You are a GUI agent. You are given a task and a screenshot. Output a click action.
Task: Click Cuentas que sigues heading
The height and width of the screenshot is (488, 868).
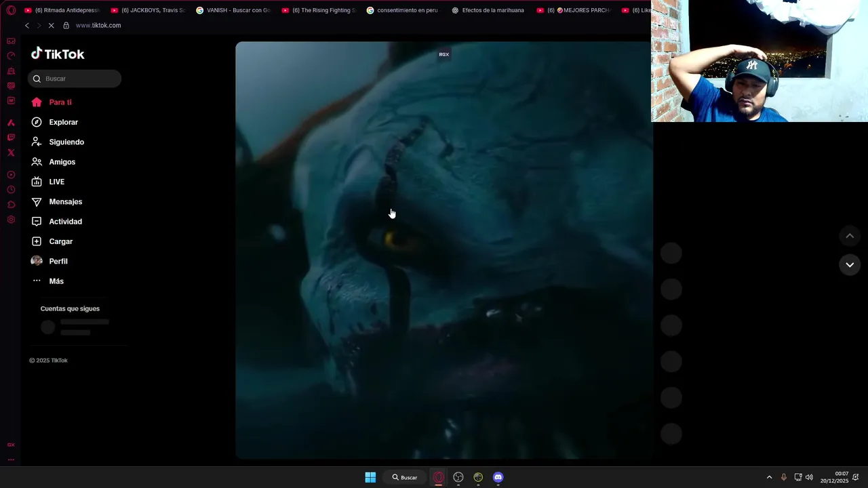click(x=70, y=308)
